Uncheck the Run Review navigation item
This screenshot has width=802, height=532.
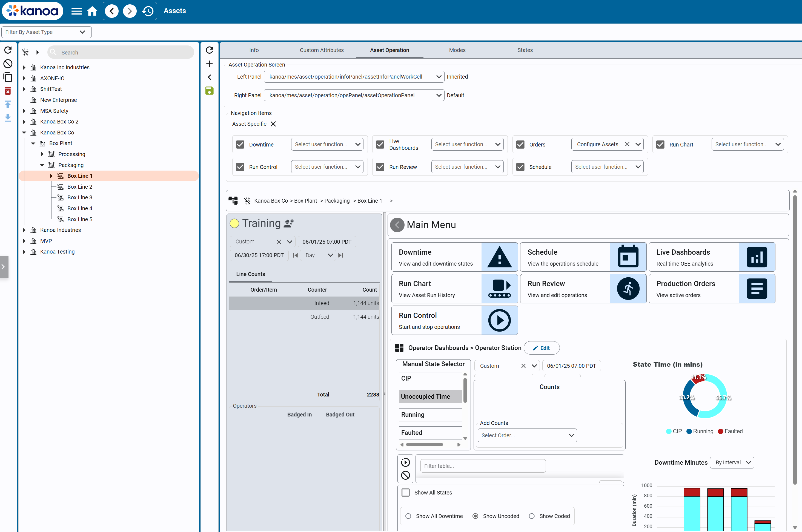coord(380,167)
